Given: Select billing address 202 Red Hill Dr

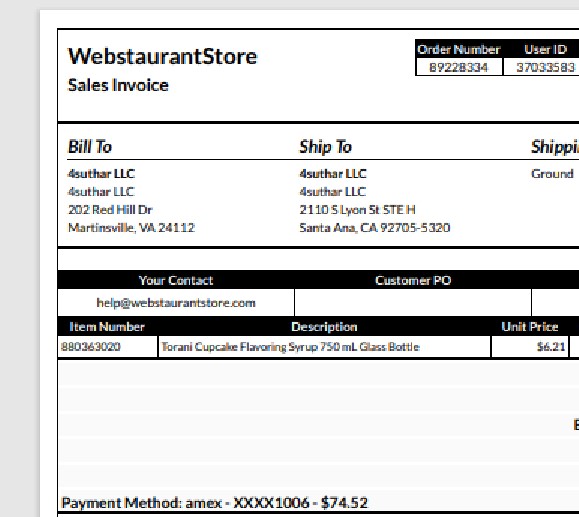Looking at the screenshot, I should 110,210.
